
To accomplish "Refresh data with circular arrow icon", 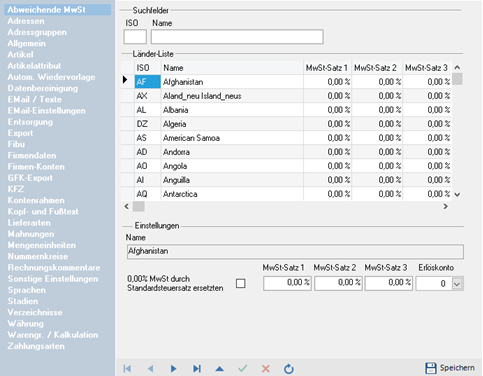I will [x=289, y=369].
